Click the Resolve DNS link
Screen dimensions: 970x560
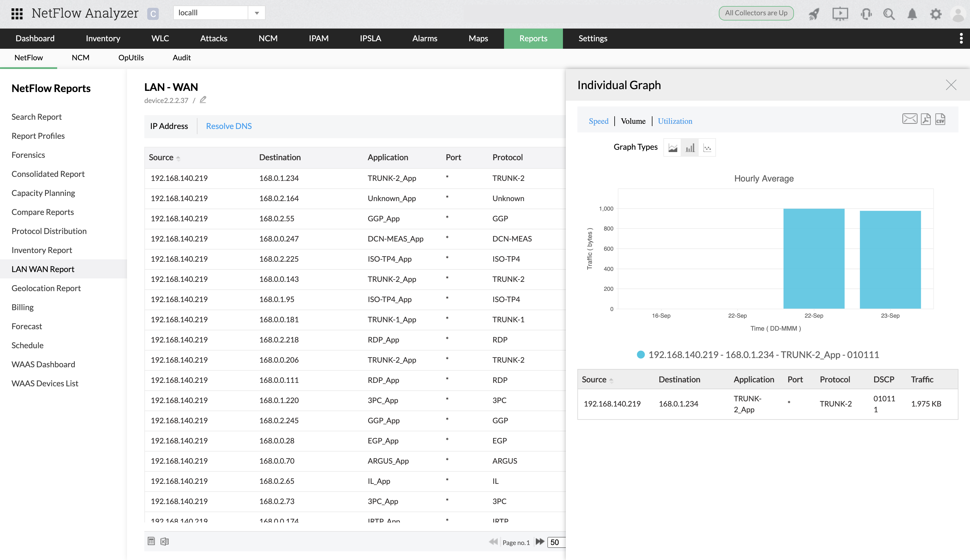[229, 126]
